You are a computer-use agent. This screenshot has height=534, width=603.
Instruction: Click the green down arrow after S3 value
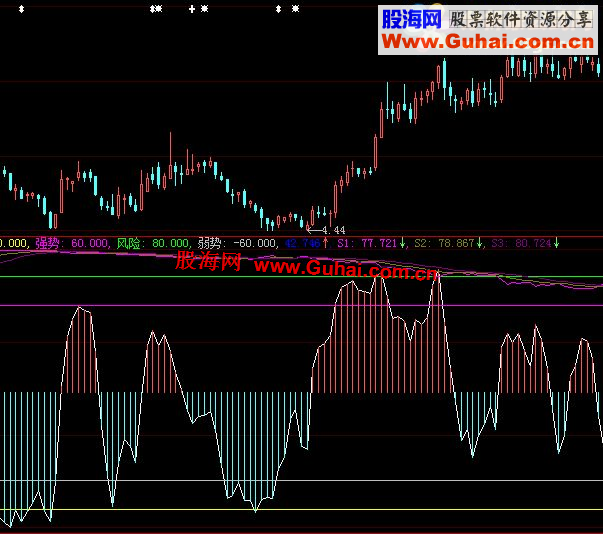557,243
